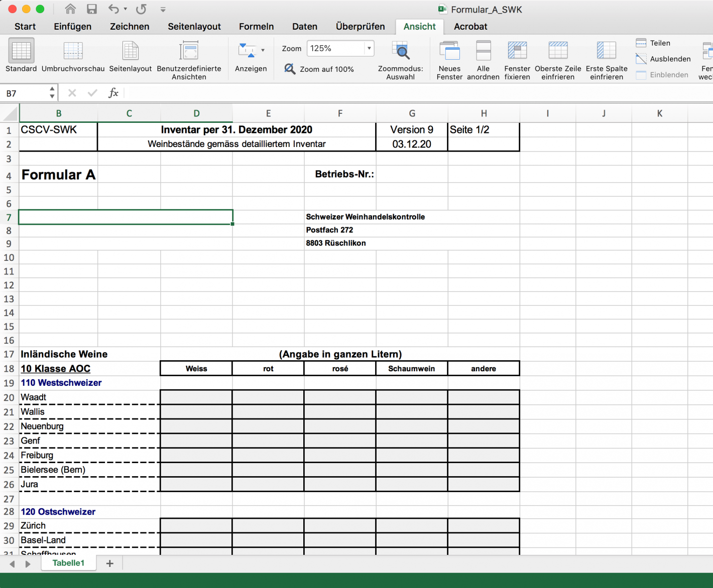Add a new sheet with the plus button
This screenshot has width=713, height=588.
pyautogui.click(x=109, y=563)
